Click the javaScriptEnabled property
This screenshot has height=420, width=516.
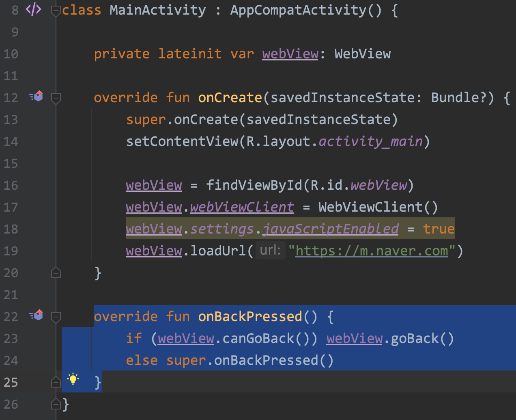pos(330,229)
